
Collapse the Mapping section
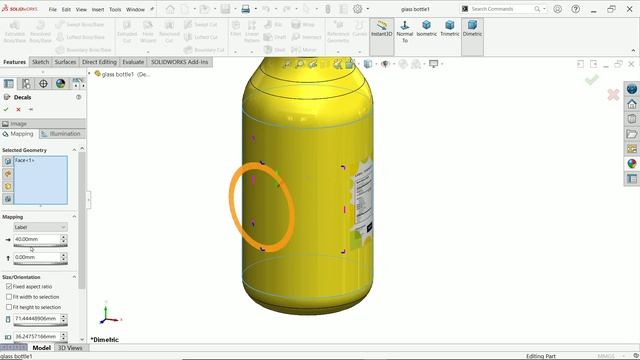coord(74,217)
